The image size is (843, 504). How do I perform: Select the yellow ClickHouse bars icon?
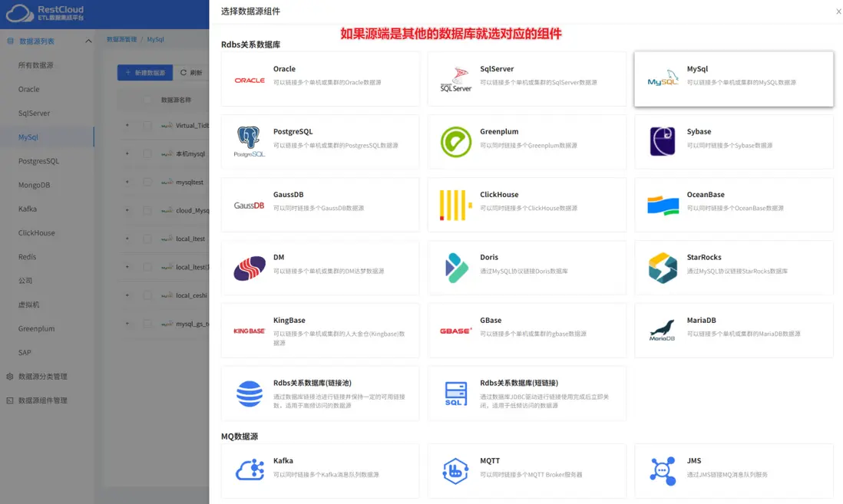point(456,206)
